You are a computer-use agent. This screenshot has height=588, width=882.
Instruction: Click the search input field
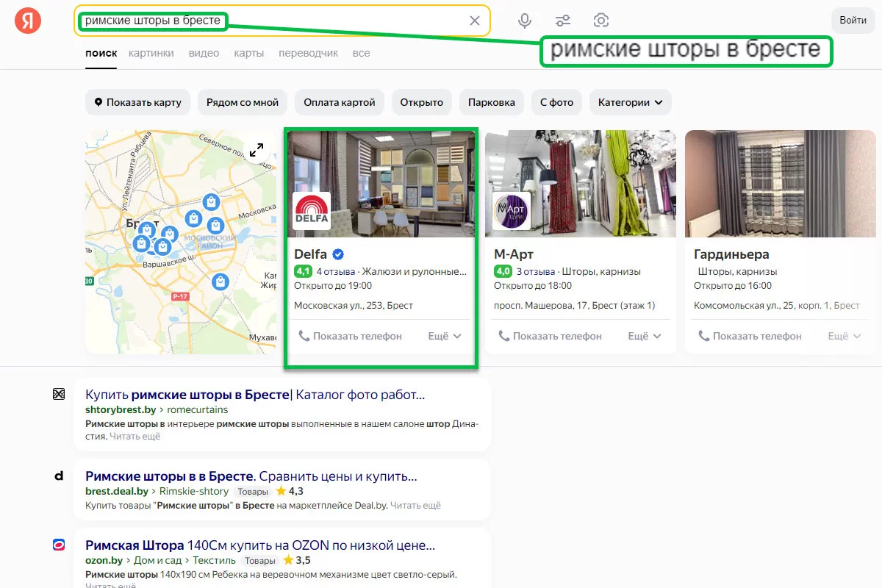click(x=338, y=21)
